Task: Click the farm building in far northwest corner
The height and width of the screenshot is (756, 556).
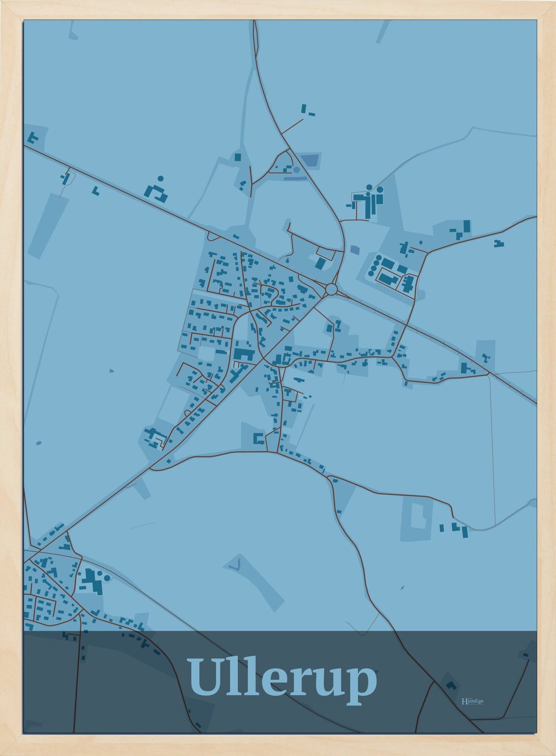Action: click(33, 137)
